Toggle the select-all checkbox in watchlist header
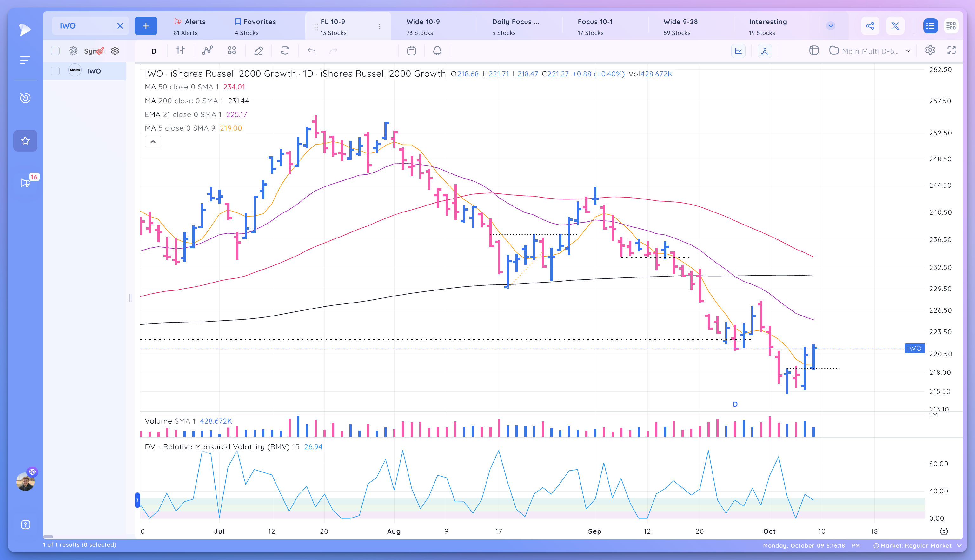 click(x=56, y=51)
